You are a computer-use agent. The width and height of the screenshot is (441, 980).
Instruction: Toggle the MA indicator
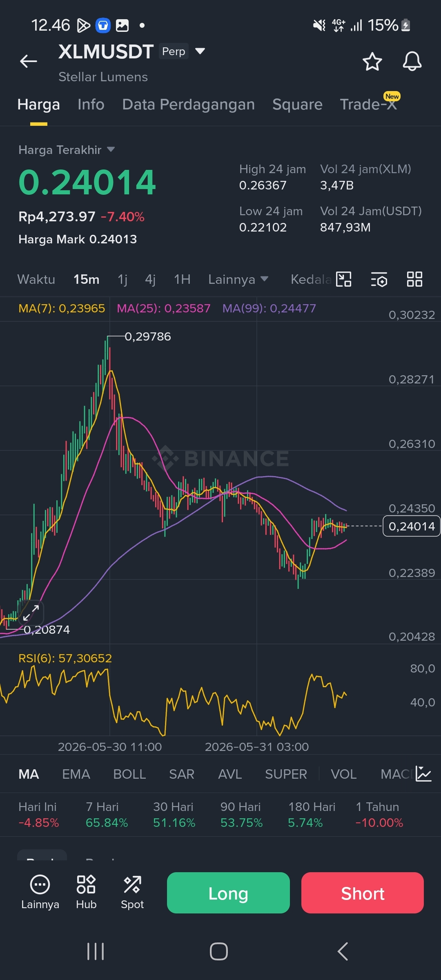point(29,774)
